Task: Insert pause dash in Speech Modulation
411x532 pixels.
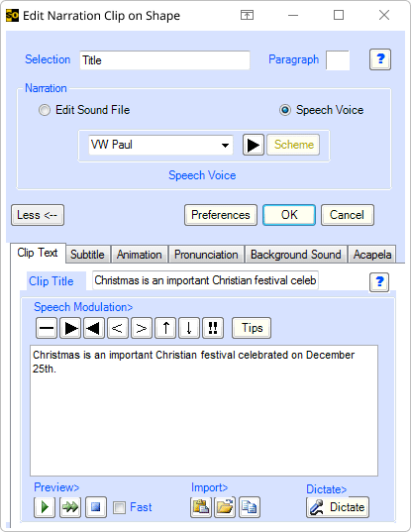Action: tap(47, 328)
